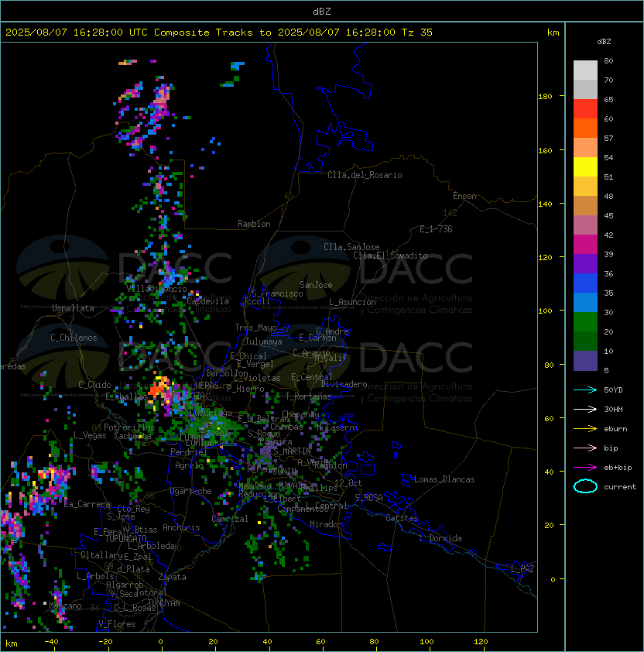The height and width of the screenshot is (652, 644).
Task: Select the yellow 51–54 dBZ swatch
Action: pyautogui.click(x=585, y=167)
